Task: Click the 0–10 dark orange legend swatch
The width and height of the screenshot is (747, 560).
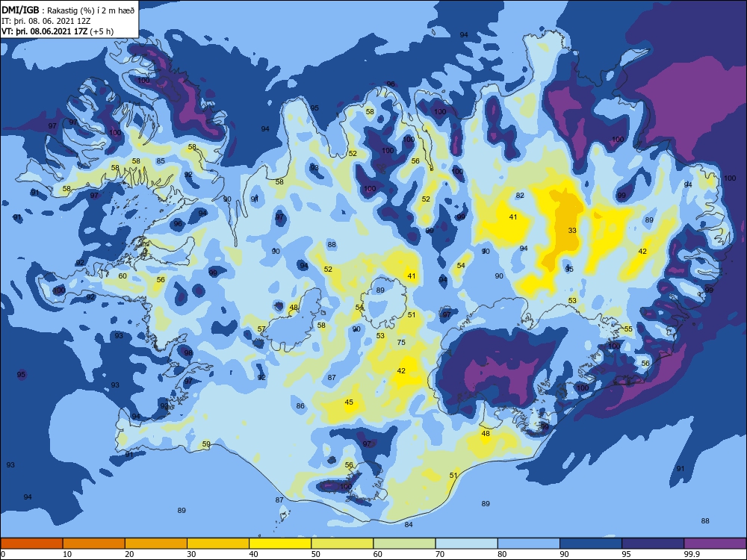Action: pos(31,544)
